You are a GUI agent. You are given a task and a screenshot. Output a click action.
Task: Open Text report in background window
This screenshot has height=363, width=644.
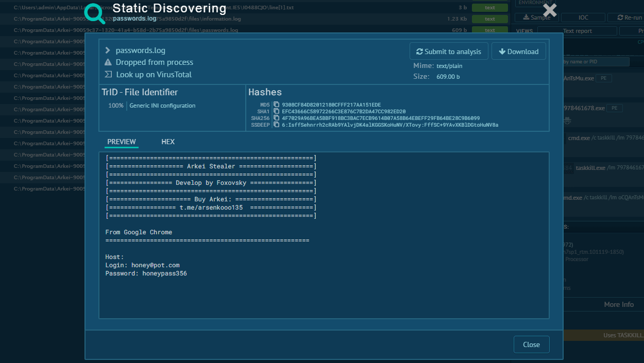coord(577,31)
